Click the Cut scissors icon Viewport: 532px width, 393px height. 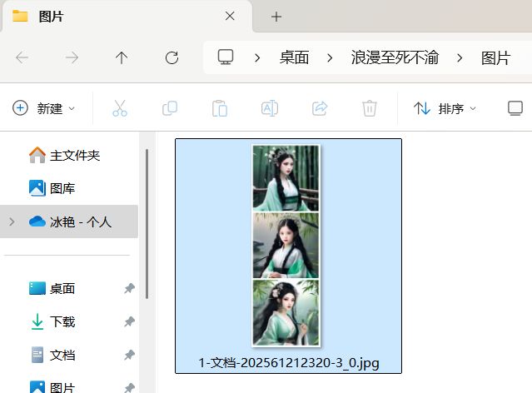(x=120, y=108)
